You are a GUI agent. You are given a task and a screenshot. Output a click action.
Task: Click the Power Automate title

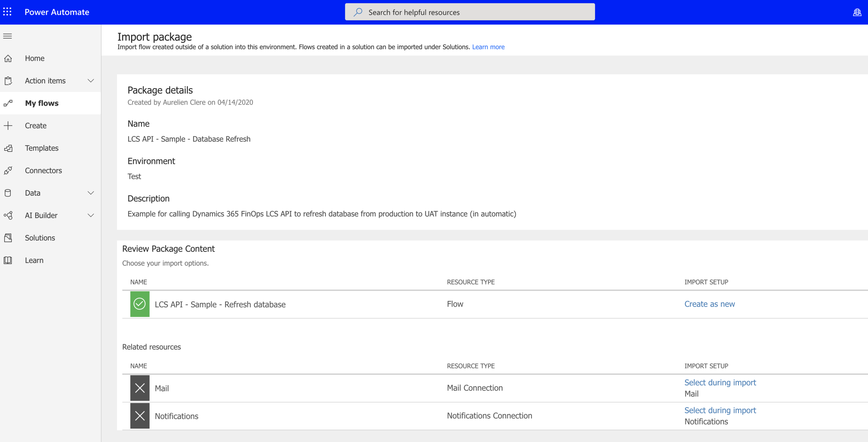pos(57,12)
